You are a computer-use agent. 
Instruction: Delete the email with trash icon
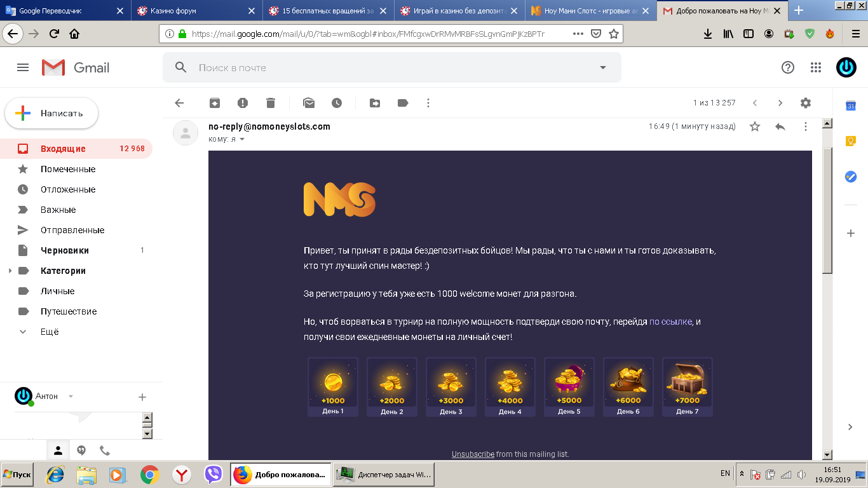[x=271, y=103]
